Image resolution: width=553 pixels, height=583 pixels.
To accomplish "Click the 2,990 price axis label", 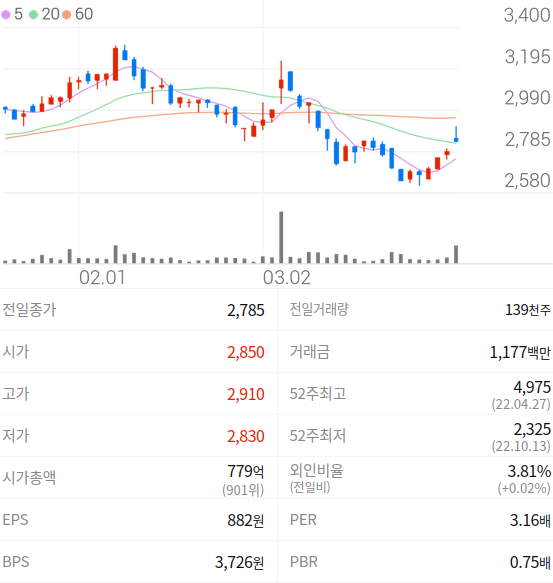I will pos(527,98).
